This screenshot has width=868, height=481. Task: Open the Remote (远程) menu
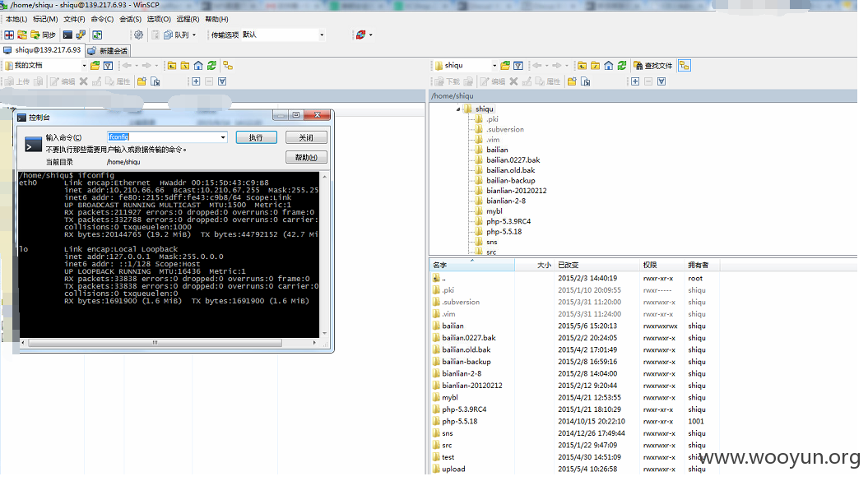(188, 19)
